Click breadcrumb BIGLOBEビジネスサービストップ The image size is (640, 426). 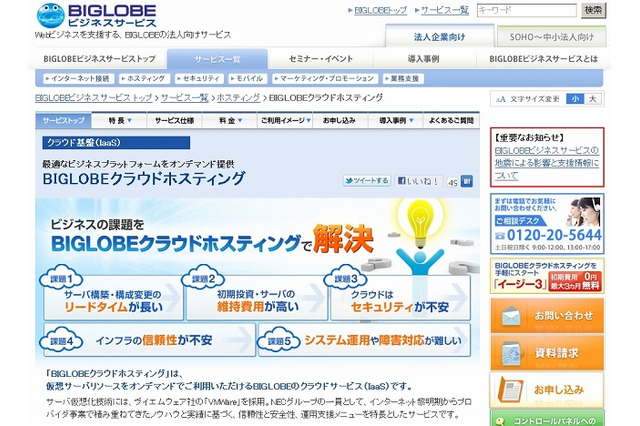click(93, 98)
